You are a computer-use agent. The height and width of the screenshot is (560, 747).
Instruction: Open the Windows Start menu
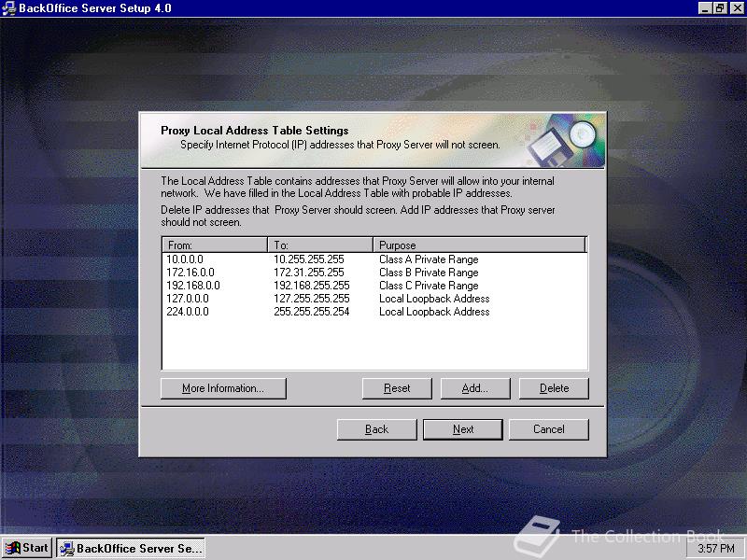point(27,548)
